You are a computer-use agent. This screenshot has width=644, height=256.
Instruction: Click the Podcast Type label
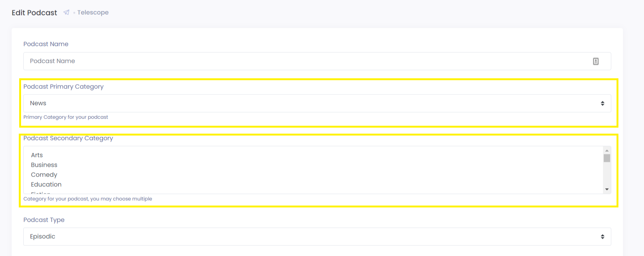coord(44,220)
